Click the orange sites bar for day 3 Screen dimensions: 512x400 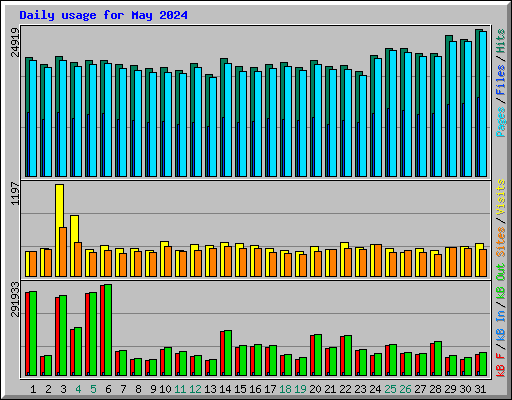(63, 252)
